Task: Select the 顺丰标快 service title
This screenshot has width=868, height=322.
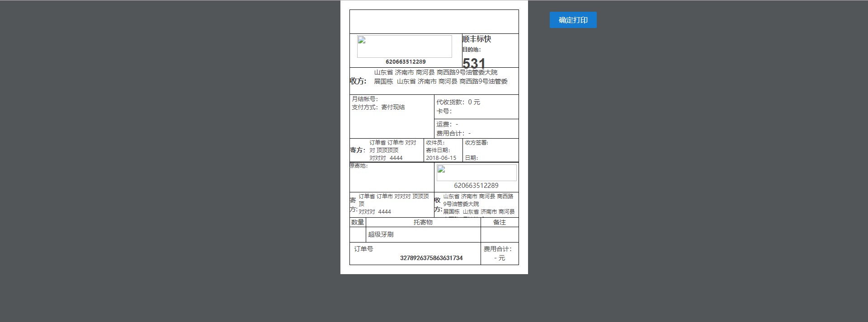Action: click(476, 39)
